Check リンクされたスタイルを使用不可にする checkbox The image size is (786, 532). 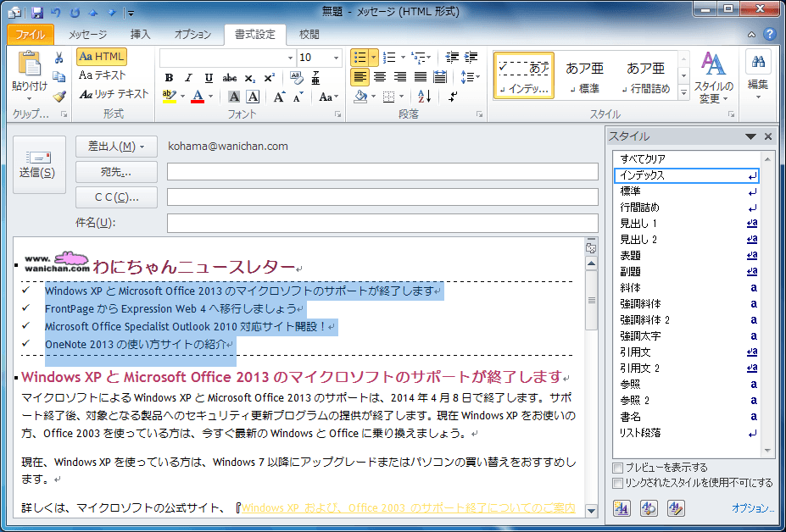(618, 484)
